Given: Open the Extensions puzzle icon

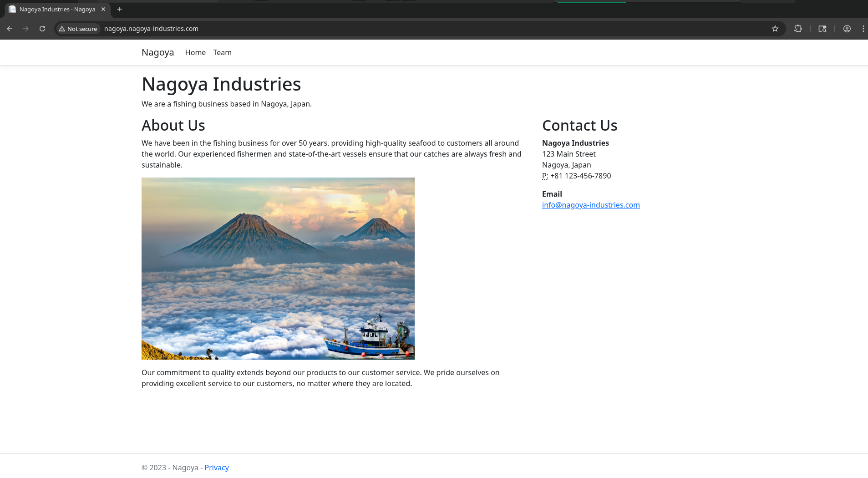Looking at the screenshot, I should click(x=798, y=29).
